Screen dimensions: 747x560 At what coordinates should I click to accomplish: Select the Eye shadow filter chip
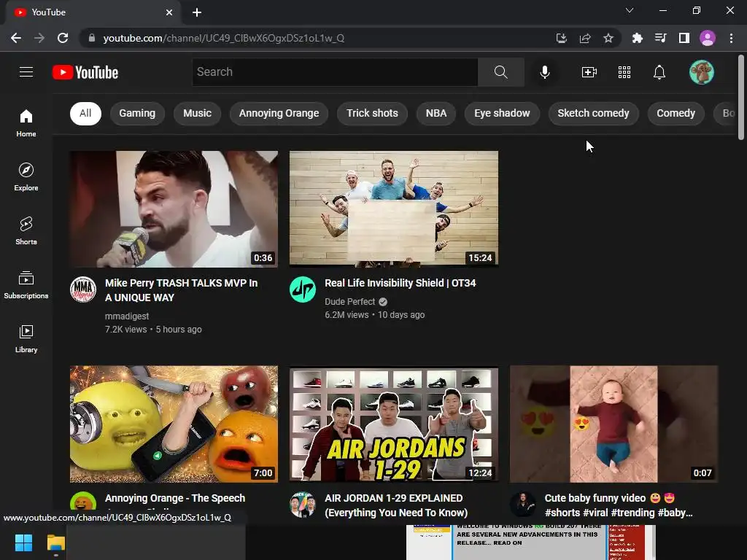point(502,113)
